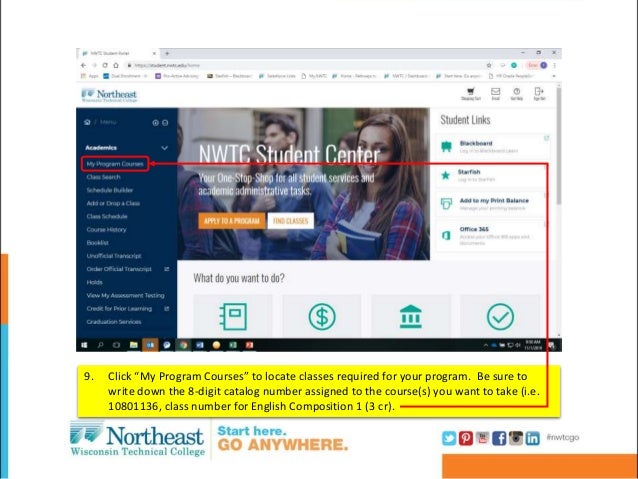Click the browser reload icon
This screenshot has height=479, width=638.
click(105, 65)
